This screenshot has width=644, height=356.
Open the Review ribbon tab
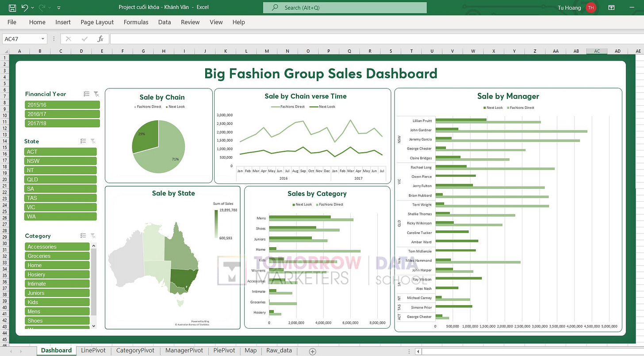pos(190,22)
